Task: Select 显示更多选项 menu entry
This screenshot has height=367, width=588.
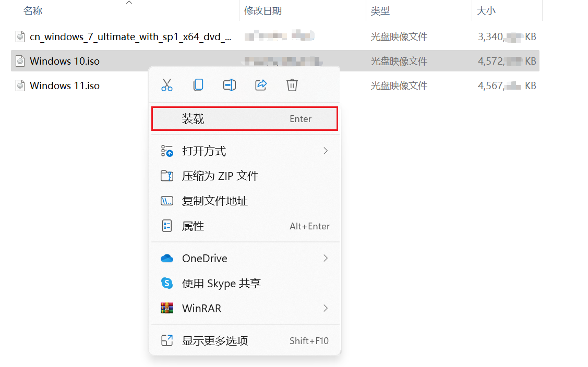Action: (x=245, y=341)
